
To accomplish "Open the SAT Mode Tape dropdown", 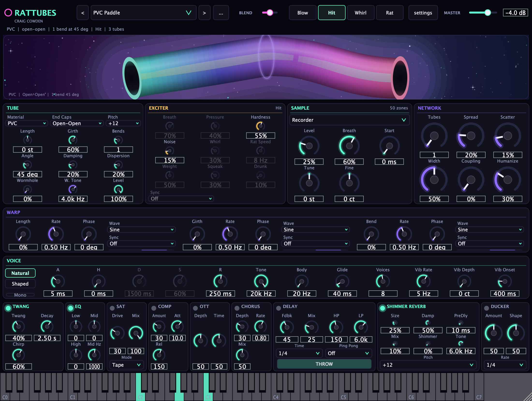I will pyautogui.click(x=126, y=365).
